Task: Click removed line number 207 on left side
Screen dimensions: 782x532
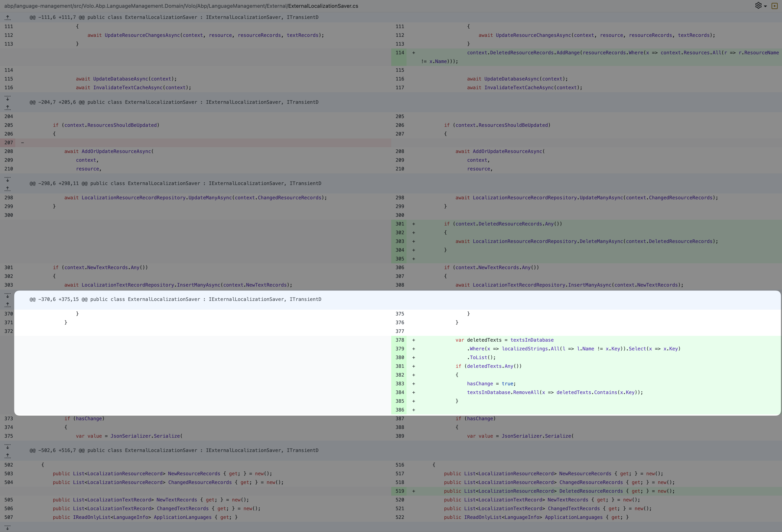Action: [x=9, y=143]
